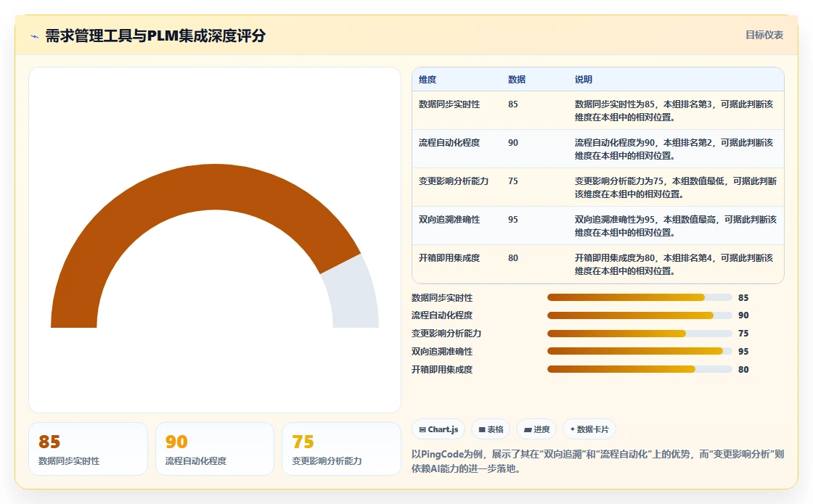Click the 数据 column header
813x504 pixels.
coord(516,80)
